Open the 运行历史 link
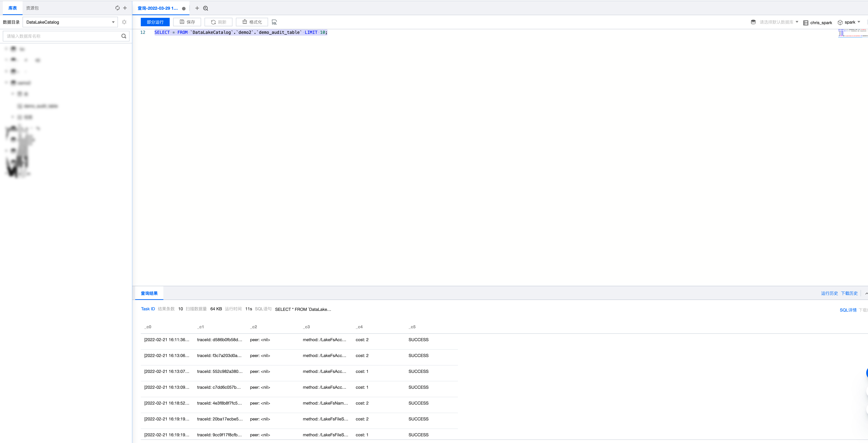 tap(829, 293)
